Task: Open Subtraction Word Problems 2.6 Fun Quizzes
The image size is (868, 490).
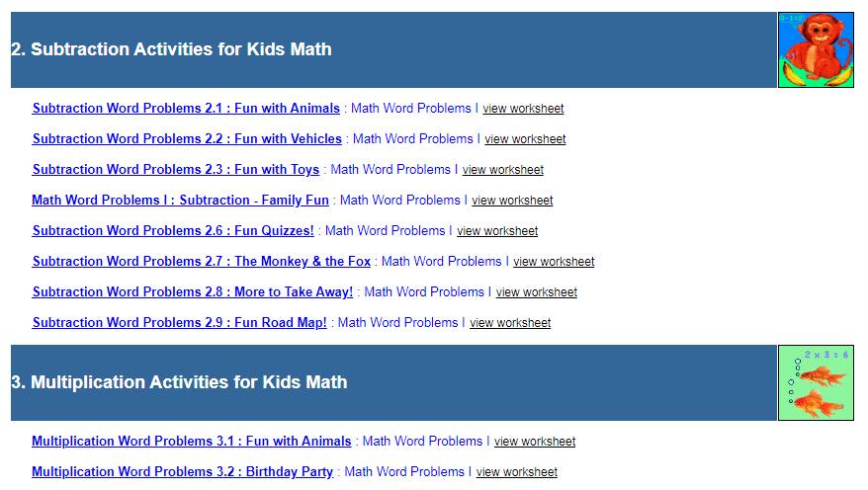Action: tap(173, 231)
